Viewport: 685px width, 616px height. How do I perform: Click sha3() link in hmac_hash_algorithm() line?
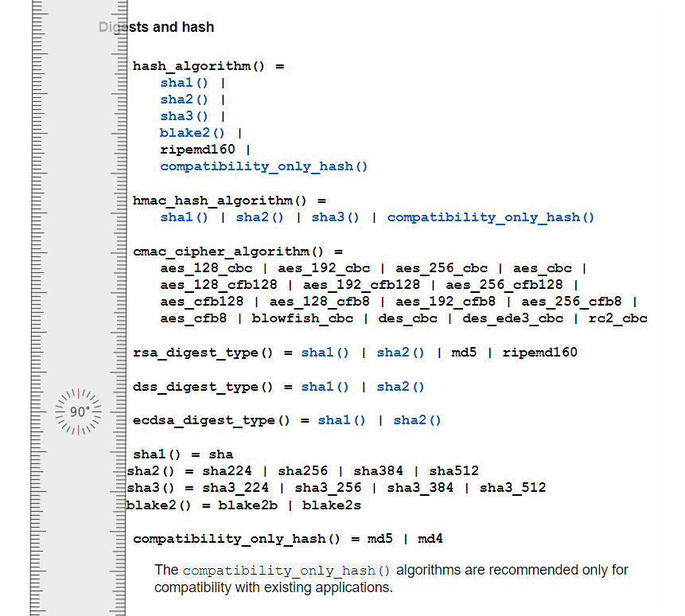point(336,217)
